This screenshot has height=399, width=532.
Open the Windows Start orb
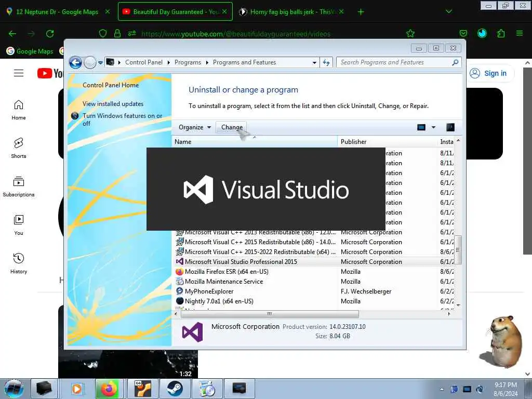[14, 389]
